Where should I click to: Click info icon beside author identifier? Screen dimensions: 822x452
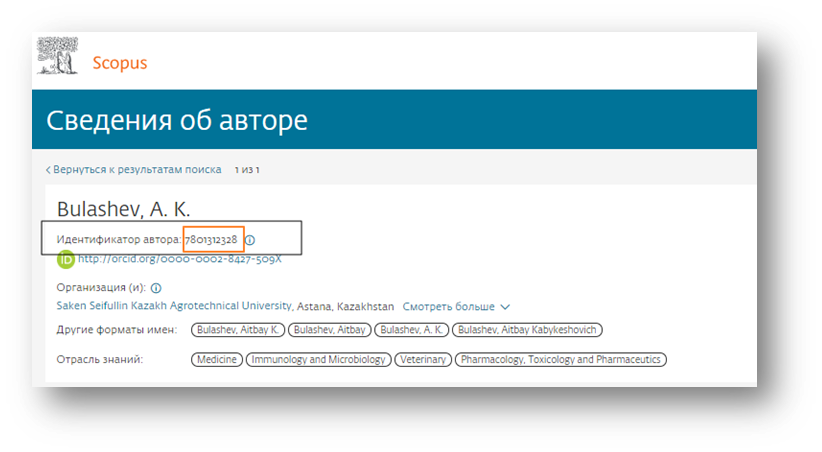pyautogui.click(x=250, y=240)
